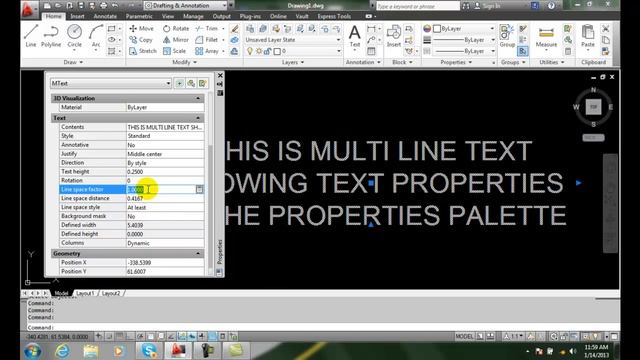Screen dimensions: 640x360
Task: Expand the Draw panel flyout
Action: pyautogui.click(x=73, y=62)
